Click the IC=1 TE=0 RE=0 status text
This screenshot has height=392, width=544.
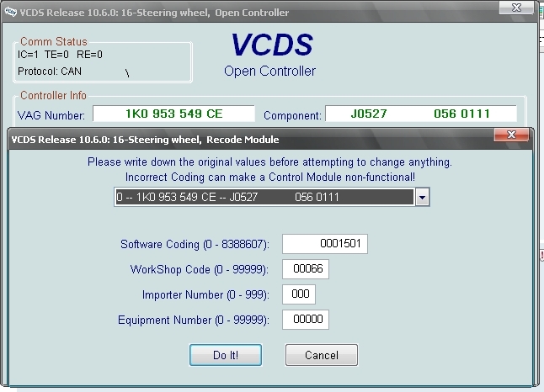pyautogui.click(x=60, y=55)
